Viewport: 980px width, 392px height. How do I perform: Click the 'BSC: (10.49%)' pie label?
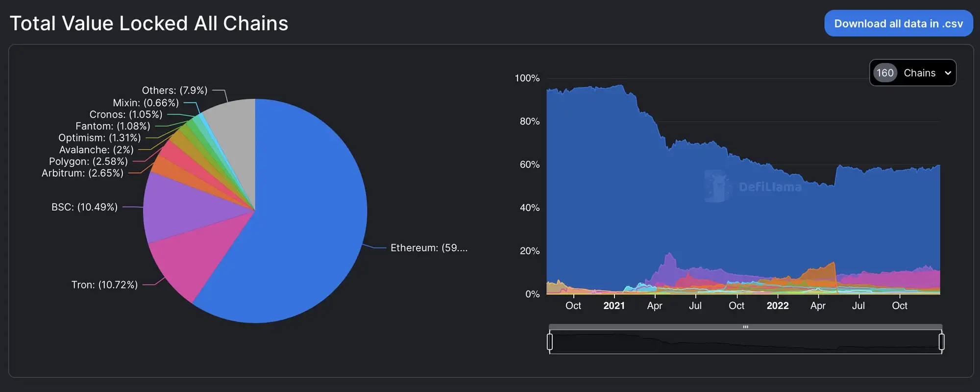click(84, 207)
